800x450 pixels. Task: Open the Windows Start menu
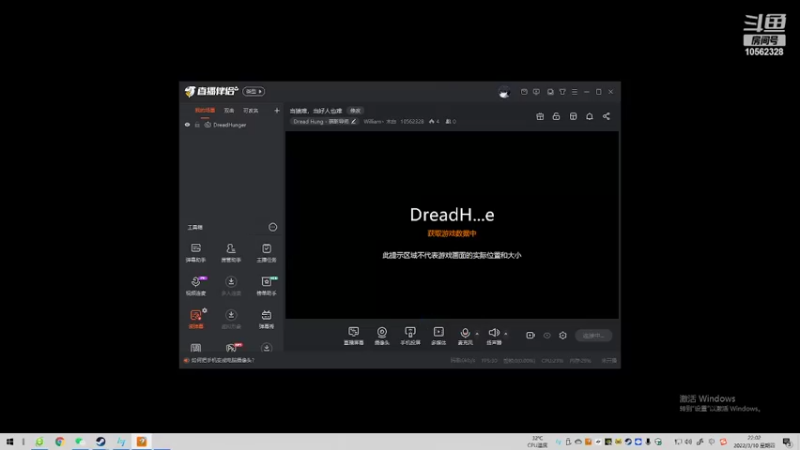[x=9, y=442]
